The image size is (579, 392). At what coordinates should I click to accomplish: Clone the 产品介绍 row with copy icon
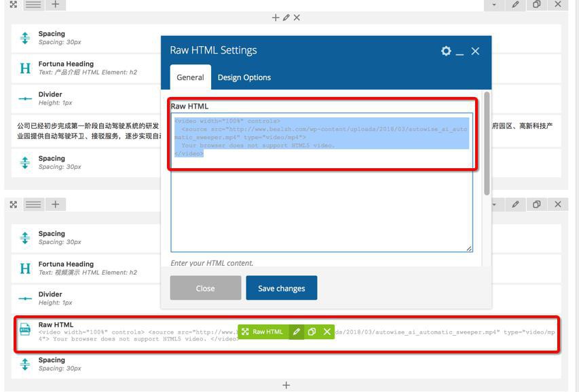coord(536,5)
